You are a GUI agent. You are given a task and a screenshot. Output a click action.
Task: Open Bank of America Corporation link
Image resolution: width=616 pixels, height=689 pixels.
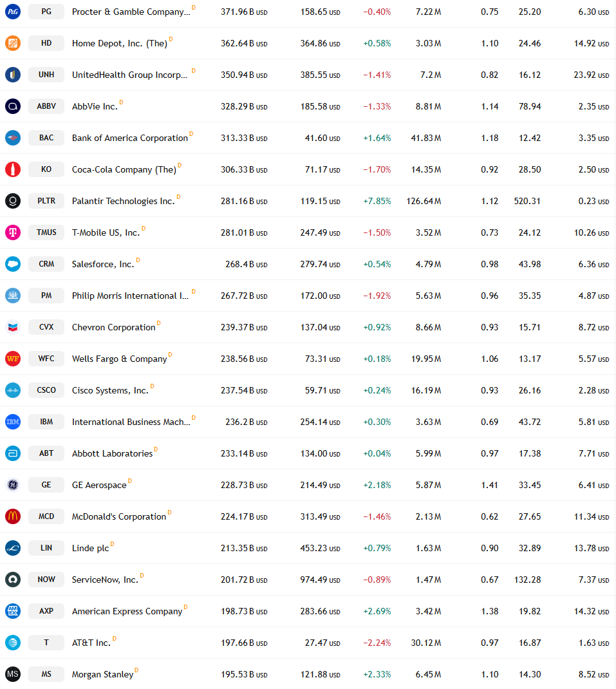pyautogui.click(x=129, y=138)
